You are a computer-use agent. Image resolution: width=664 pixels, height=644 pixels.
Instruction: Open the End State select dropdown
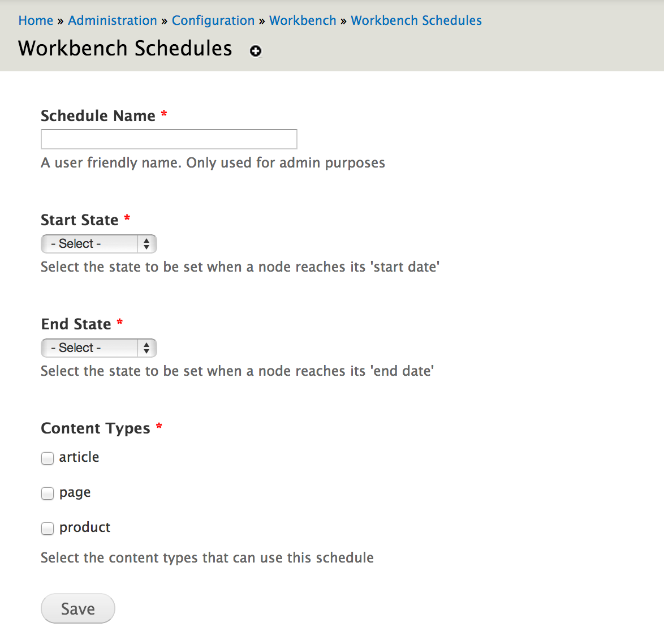[98, 348]
